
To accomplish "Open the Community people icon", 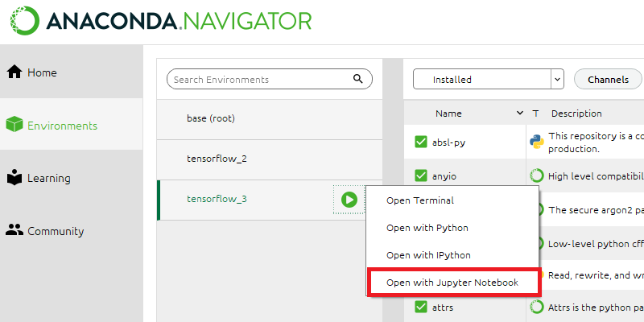I will [14, 230].
